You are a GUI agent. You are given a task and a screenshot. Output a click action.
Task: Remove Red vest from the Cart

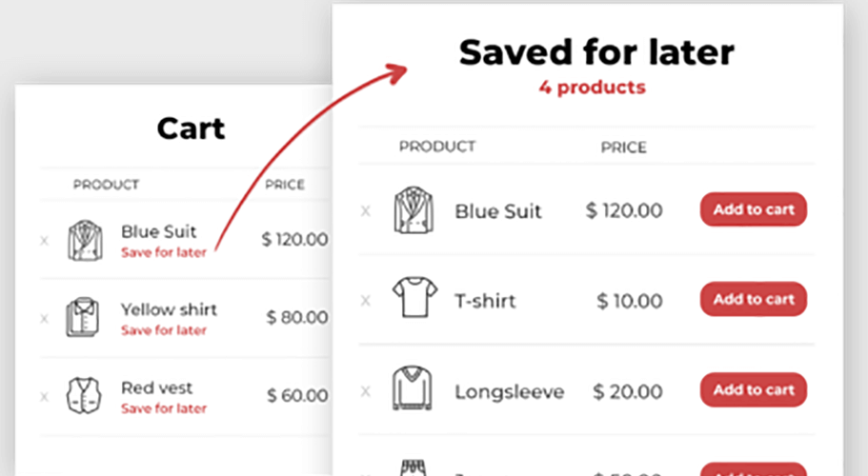tap(44, 397)
